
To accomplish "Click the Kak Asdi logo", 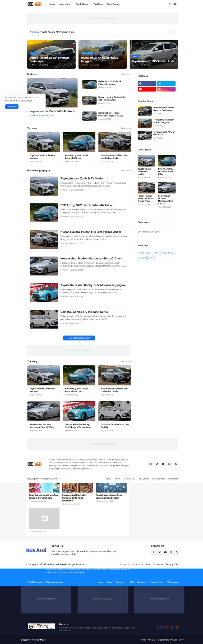I will coord(36,550).
